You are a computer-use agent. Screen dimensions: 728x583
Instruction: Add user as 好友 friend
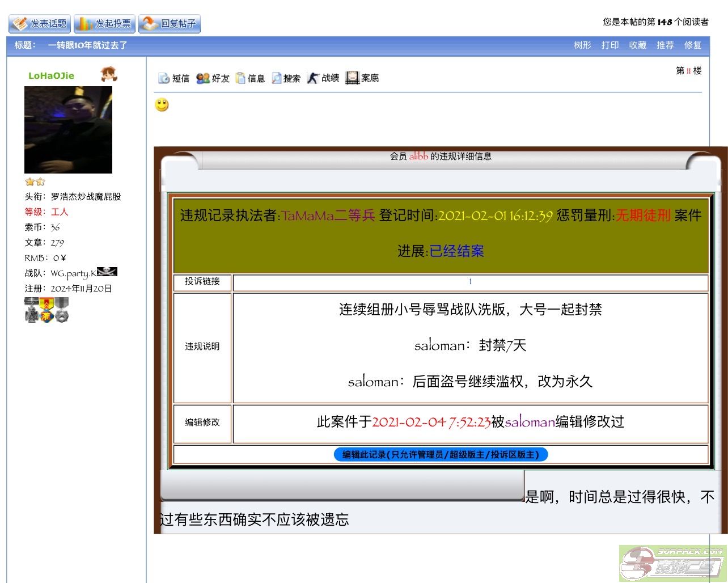pos(213,78)
